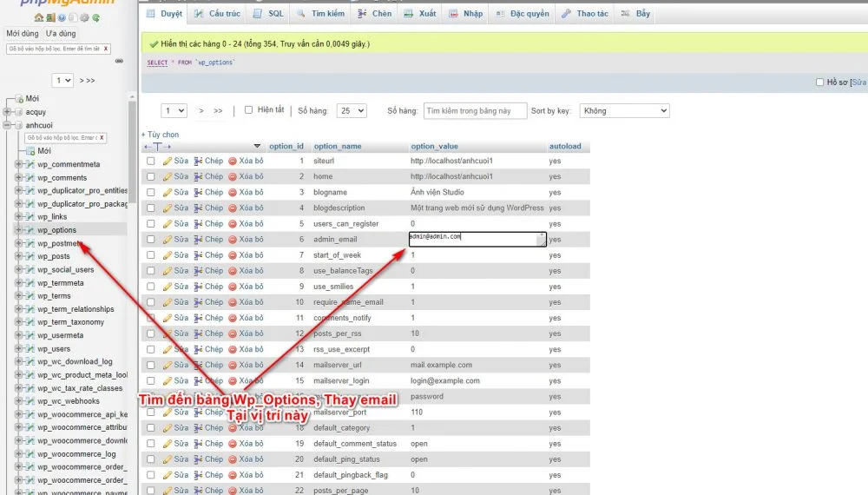This screenshot has height=495, width=868.
Task: Collapse the anhcuoi database node
Action: click(7, 125)
